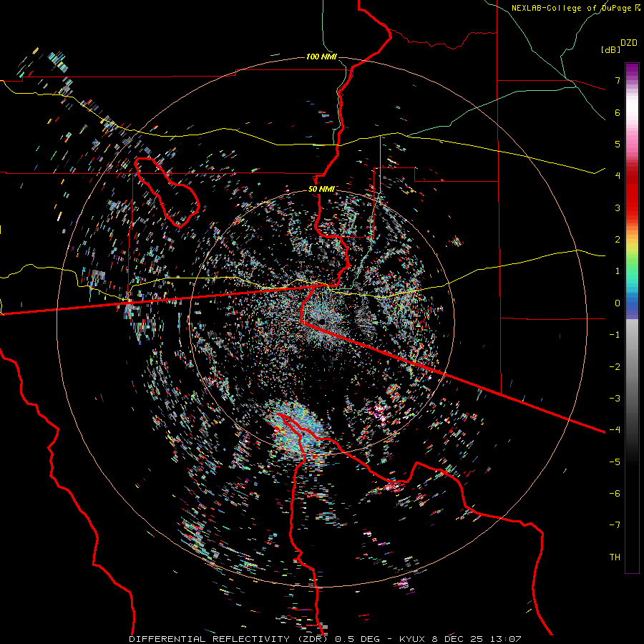Click the 2 value on color scale

tap(618, 240)
